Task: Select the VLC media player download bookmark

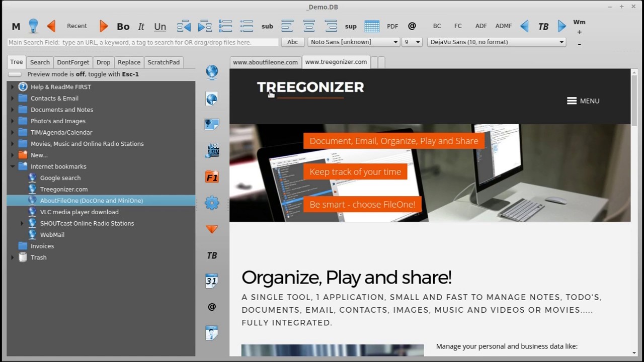Action: (79, 212)
